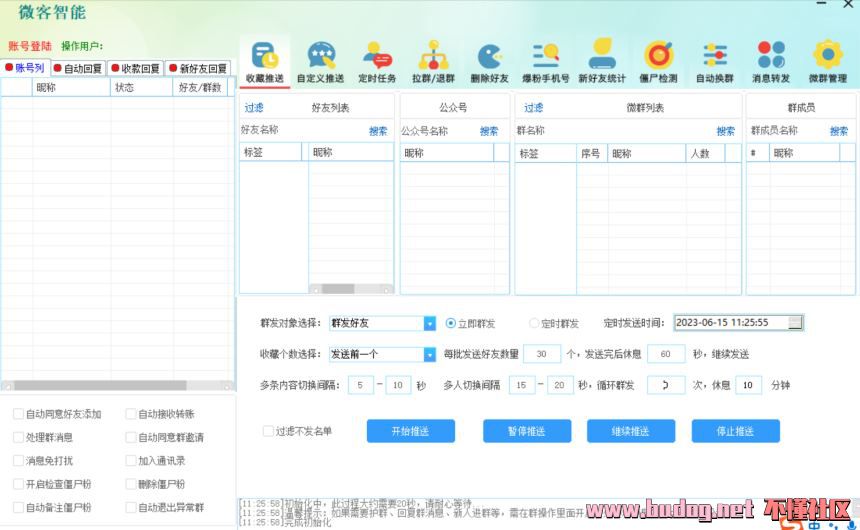860x530 pixels.
Task: Click the 好友列表 horizontal scrollbar
Action: click(351, 289)
